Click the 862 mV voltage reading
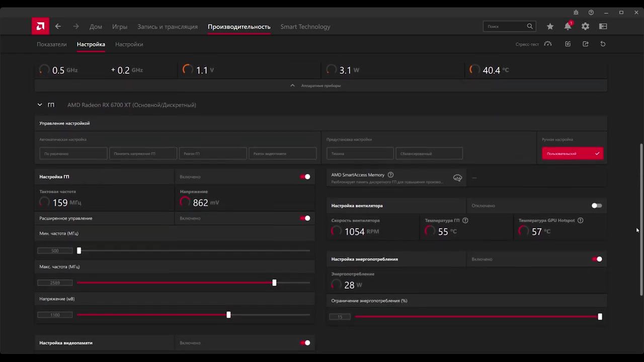The image size is (644, 362). [206, 203]
